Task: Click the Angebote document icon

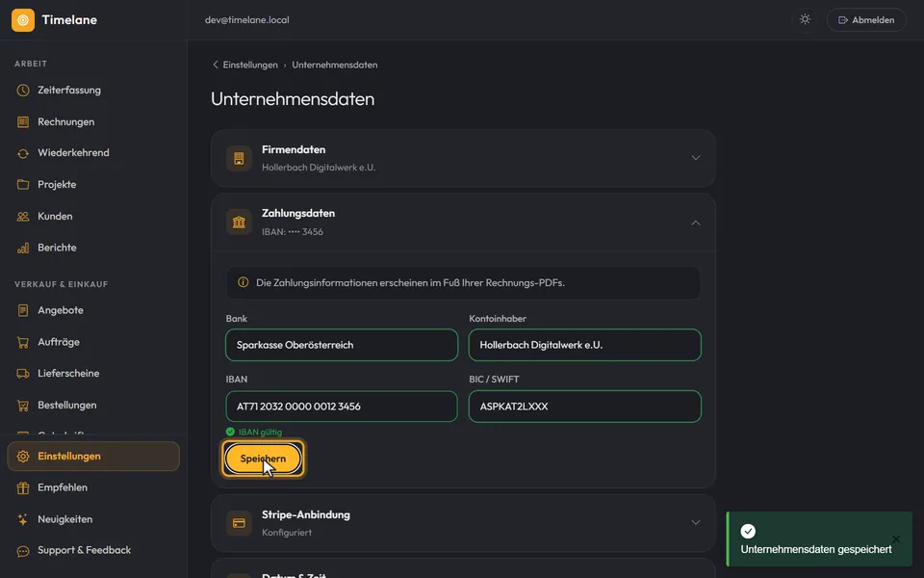Action: pos(23,310)
